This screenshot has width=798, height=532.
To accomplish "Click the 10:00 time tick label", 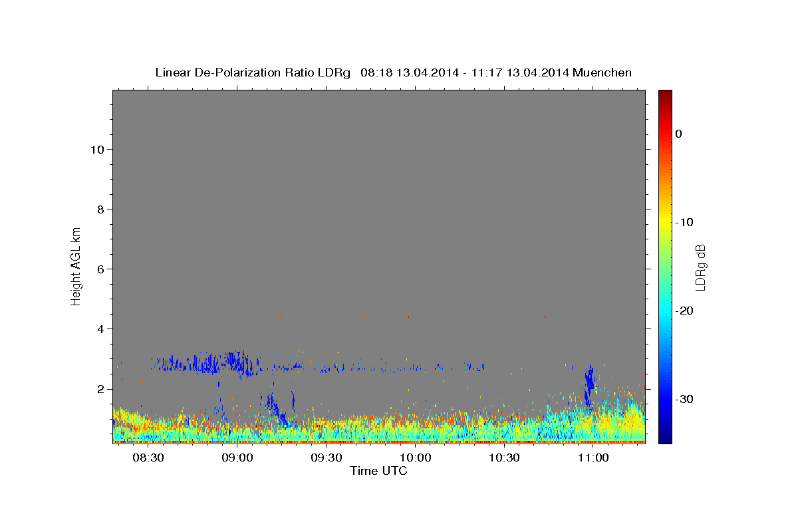I will (416, 458).
